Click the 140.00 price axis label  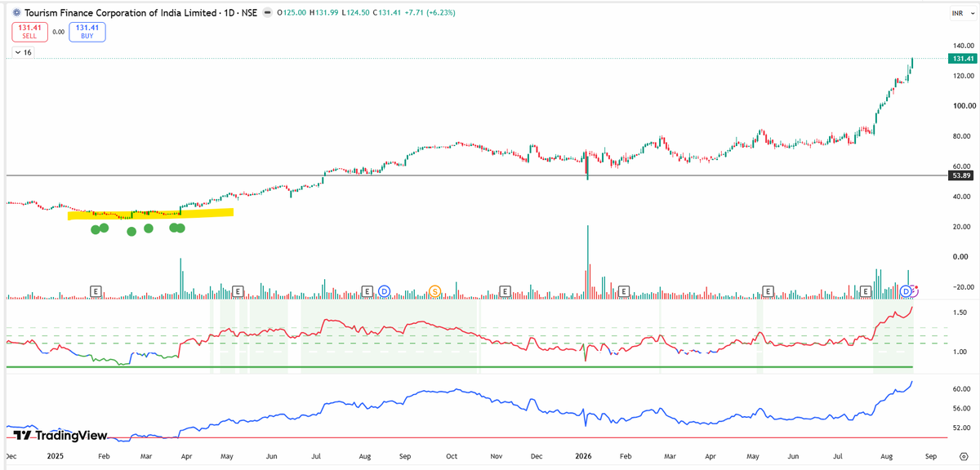click(964, 46)
